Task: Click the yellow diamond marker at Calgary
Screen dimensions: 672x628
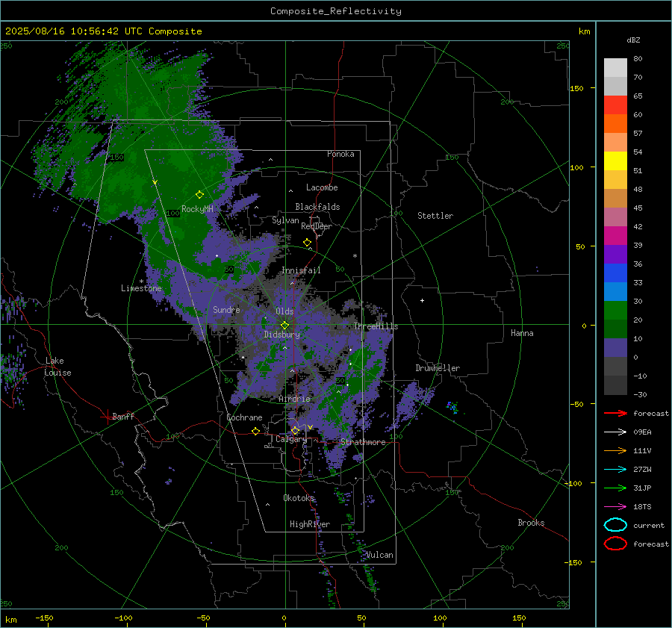Action: point(295,430)
